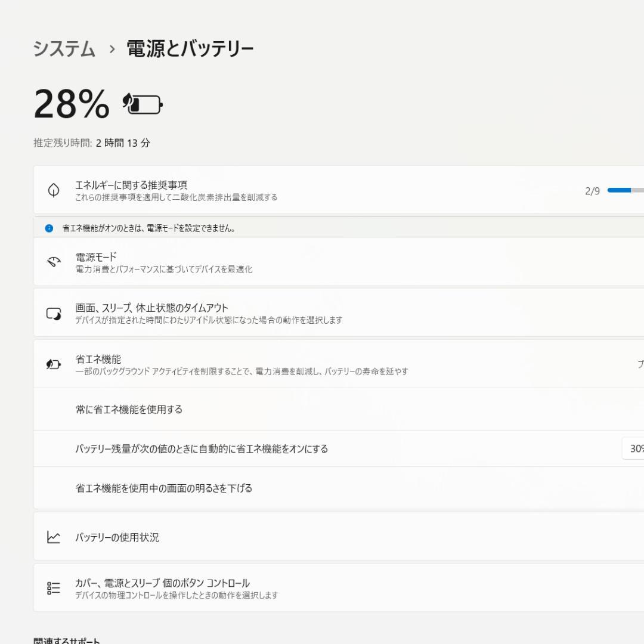This screenshot has height=644, width=644.
Task: Click the leaf icon for energy recommendations
Action: pos(54,190)
